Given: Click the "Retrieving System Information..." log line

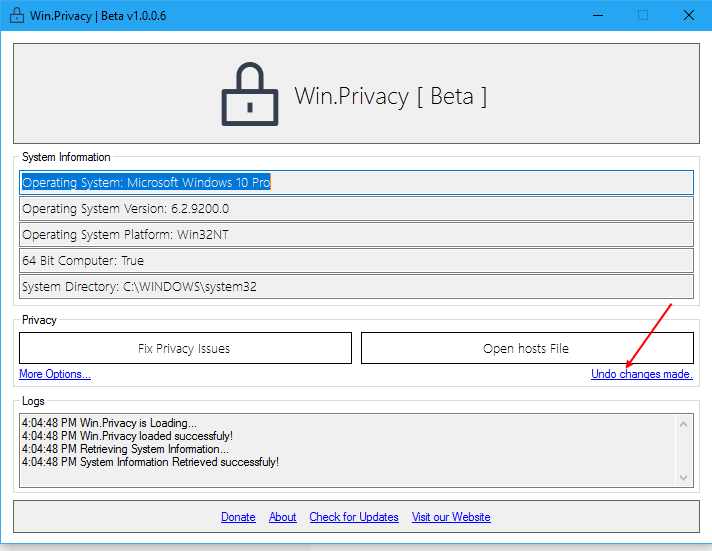Looking at the screenshot, I should 125,449.
